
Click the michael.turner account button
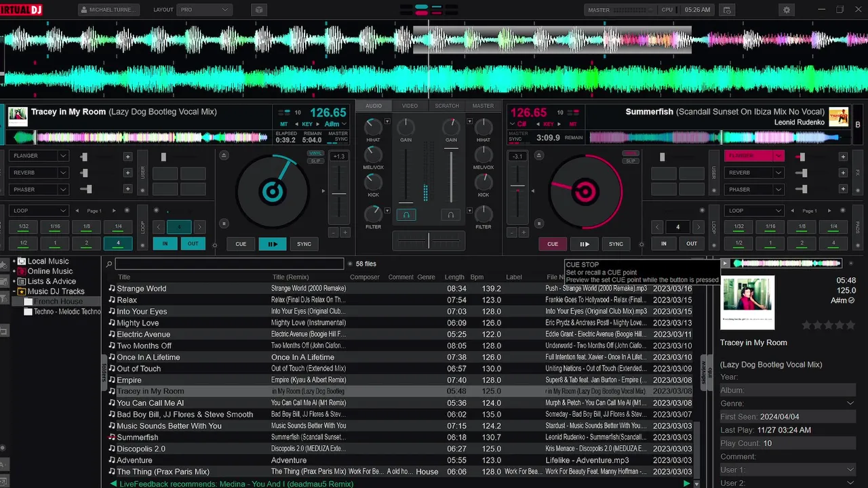pyautogui.click(x=109, y=10)
